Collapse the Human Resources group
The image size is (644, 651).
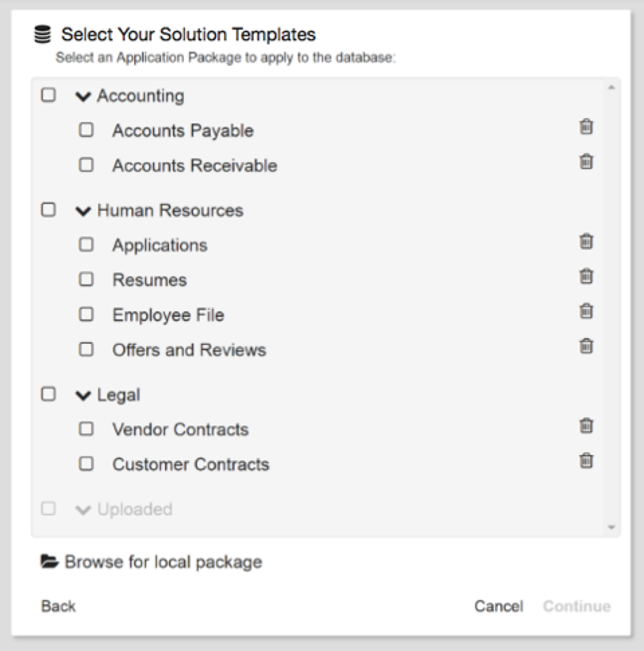pos(83,211)
